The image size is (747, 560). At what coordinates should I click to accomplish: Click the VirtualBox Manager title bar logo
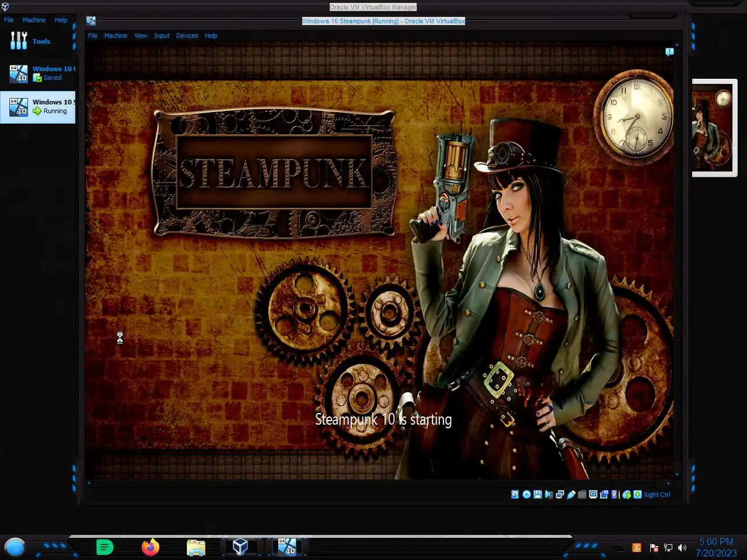coord(5,7)
